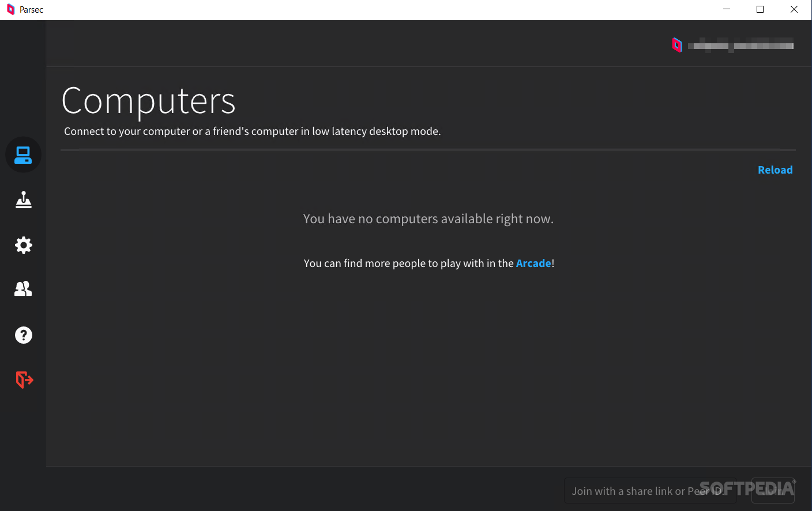Open the Help question mark icon
Viewport: 812px width, 511px height.
click(23, 335)
